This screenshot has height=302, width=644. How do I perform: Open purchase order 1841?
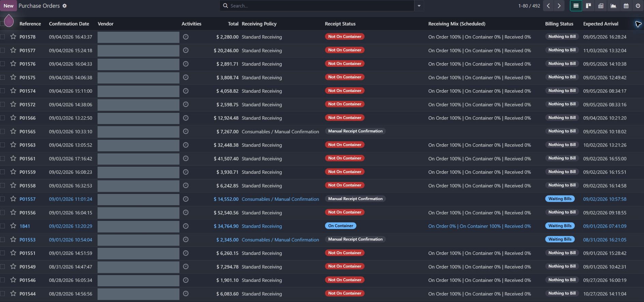point(25,226)
